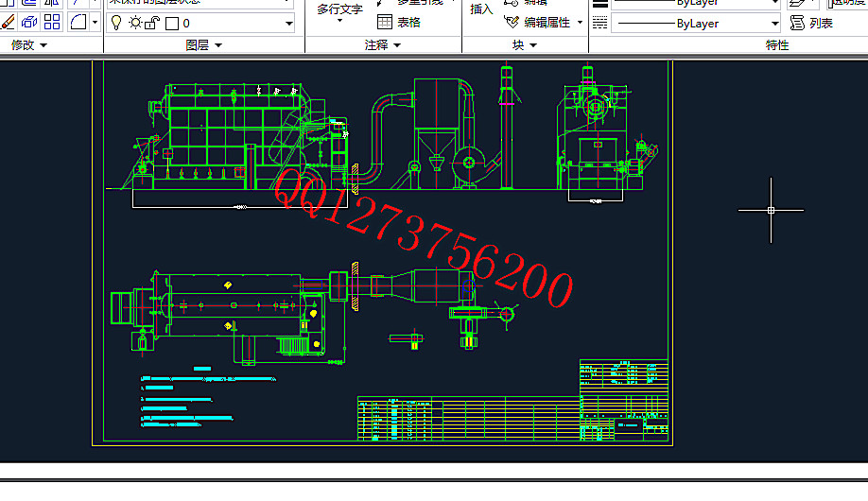Open the 编辑属性 flyout arrow
Image resolution: width=868 pixels, height=501 pixels.
pos(580,23)
